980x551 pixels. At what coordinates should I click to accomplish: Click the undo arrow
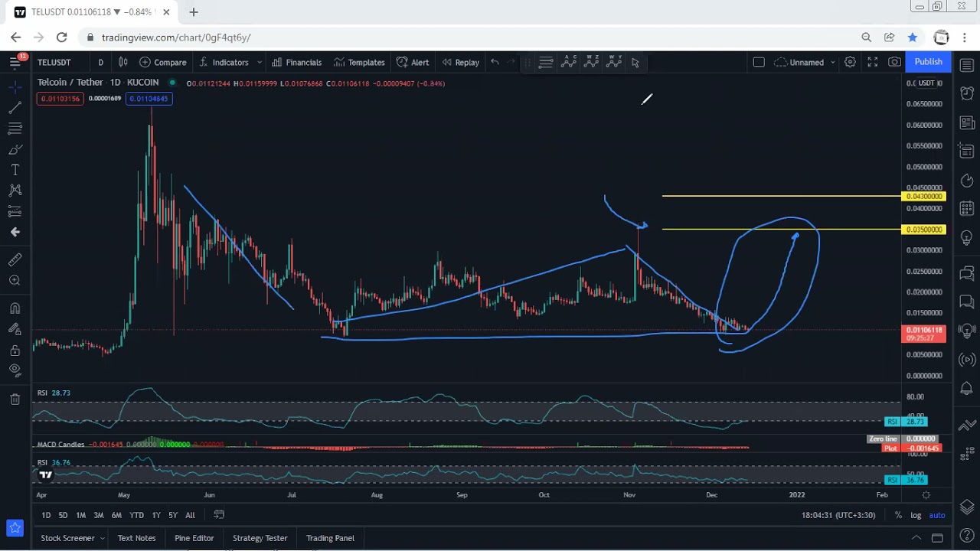coord(495,62)
